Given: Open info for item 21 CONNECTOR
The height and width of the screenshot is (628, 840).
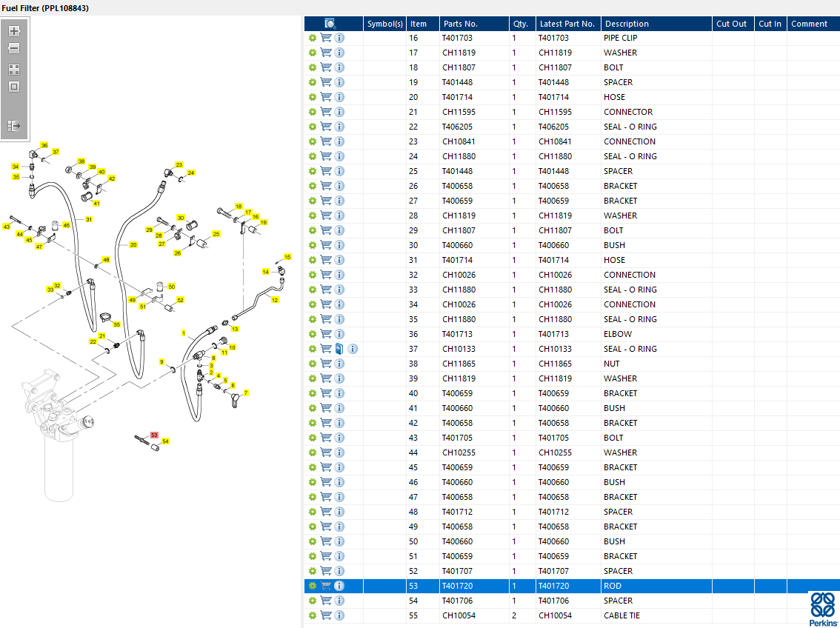Looking at the screenshot, I should 339,112.
